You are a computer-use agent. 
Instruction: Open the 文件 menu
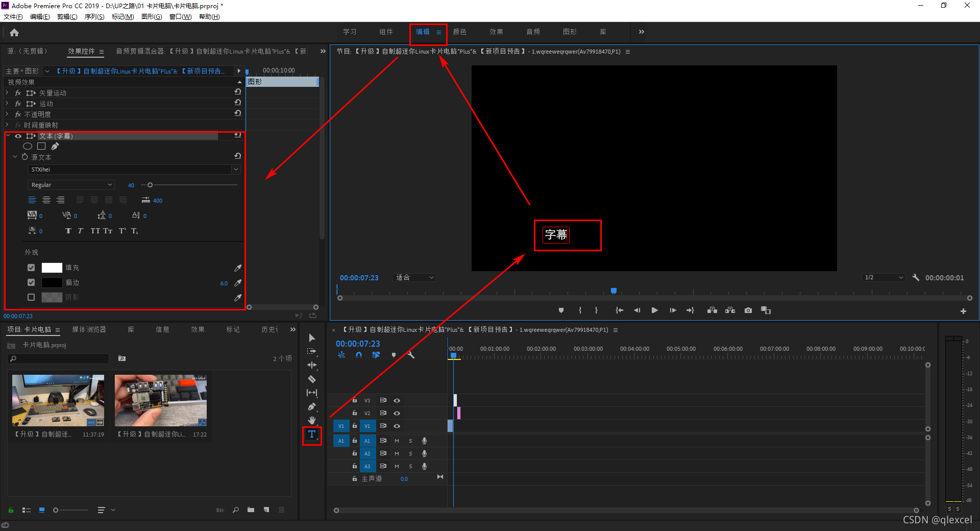click(13, 17)
